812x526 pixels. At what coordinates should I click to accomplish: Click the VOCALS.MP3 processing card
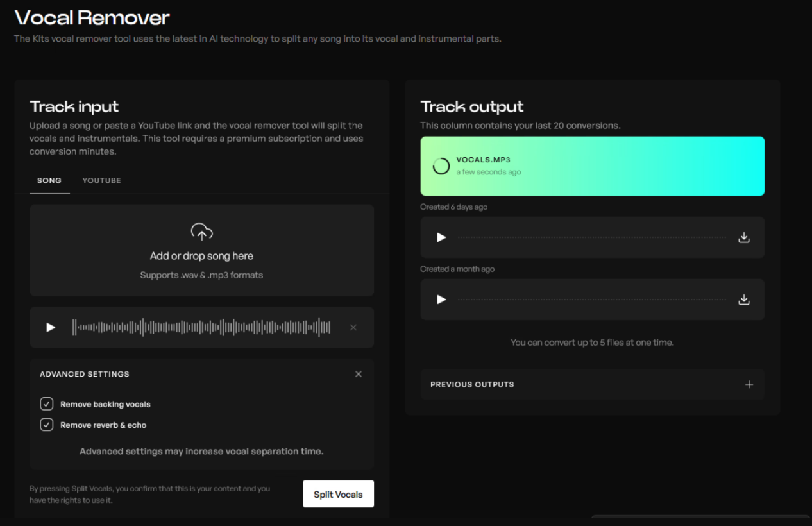[592, 166]
